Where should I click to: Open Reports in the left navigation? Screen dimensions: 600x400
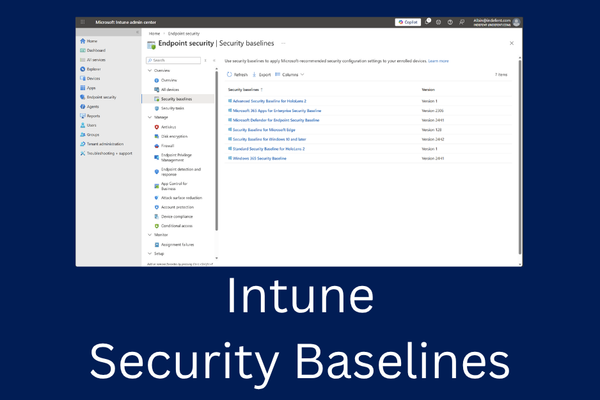pyautogui.click(x=90, y=116)
